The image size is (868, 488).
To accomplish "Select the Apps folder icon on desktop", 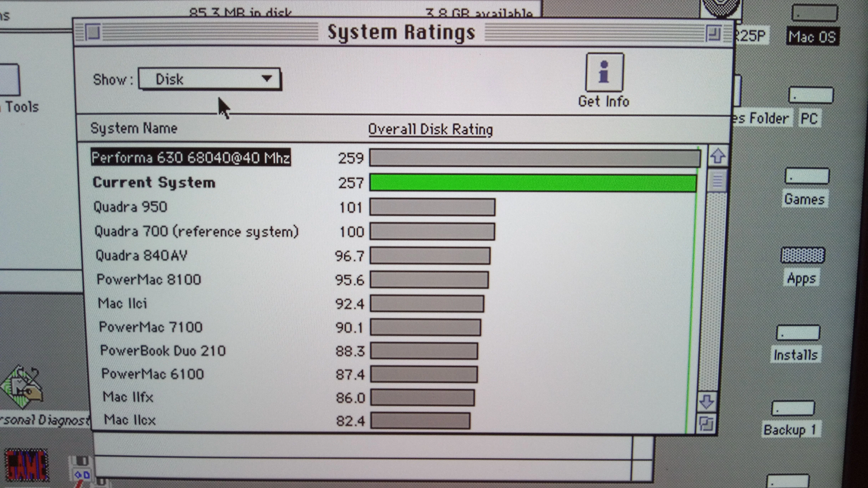I will 803,255.
